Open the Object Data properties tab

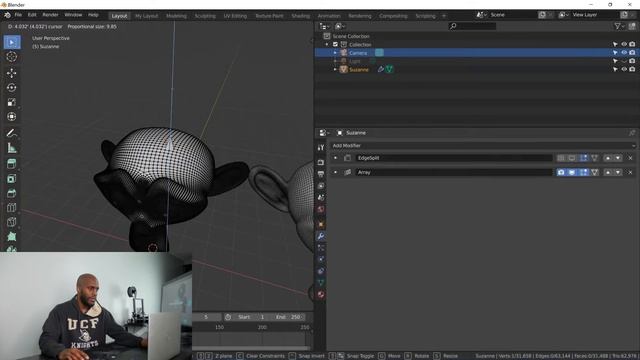coord(321,282)
